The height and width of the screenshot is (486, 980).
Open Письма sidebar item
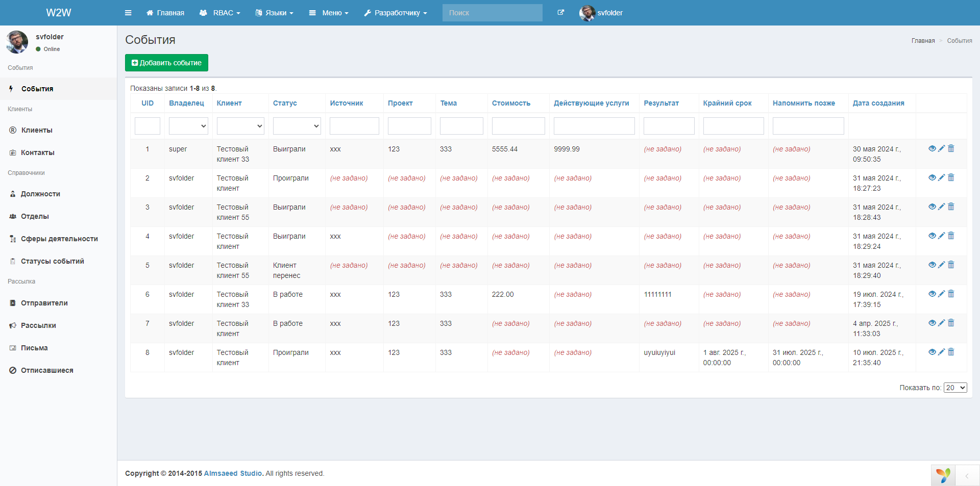pyautogui.click(x=58, y=348)
